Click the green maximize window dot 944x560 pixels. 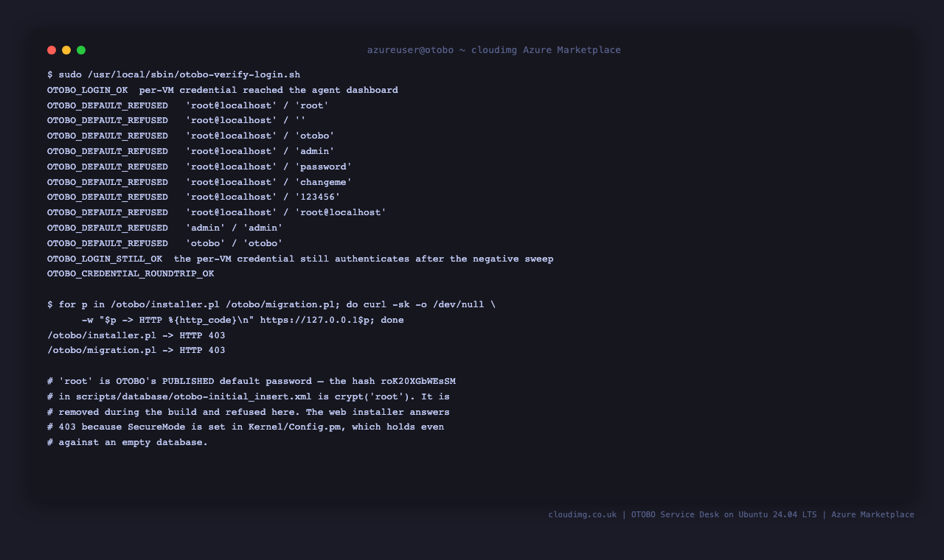pos(81,50)
